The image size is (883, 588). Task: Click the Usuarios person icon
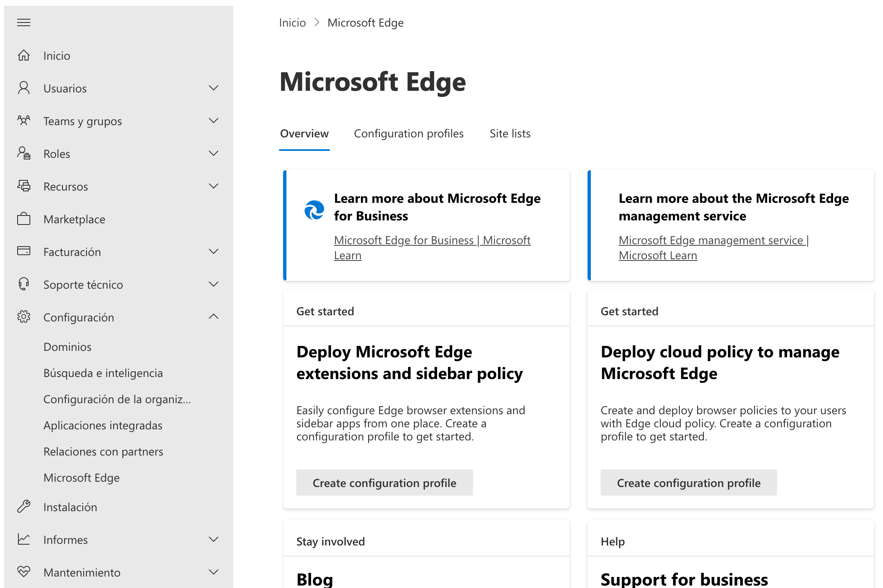24,88
